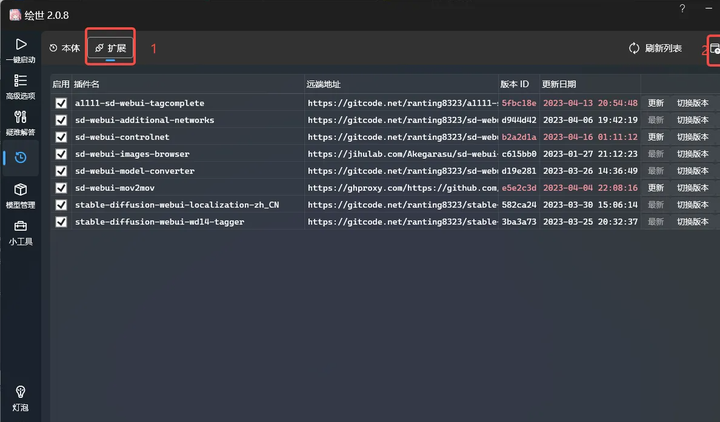
Task: Open 小工具 toolbox section
Action: pyautogui.click(x=21, y=232)
